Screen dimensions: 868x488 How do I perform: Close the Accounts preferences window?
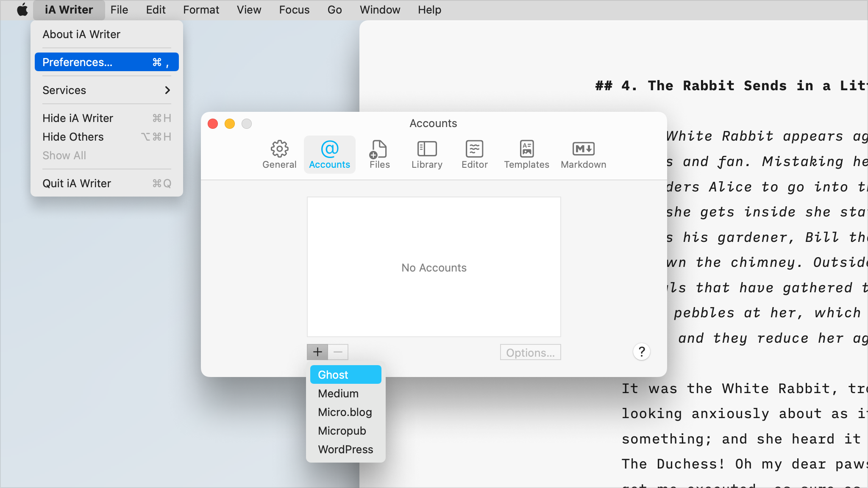click(x=213, y=124)
